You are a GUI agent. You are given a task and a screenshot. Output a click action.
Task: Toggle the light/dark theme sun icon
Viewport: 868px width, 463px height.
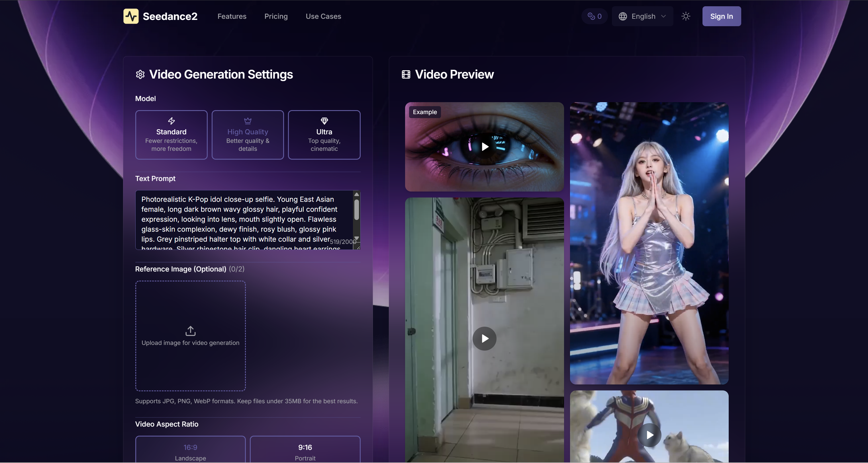coord(686,16)
